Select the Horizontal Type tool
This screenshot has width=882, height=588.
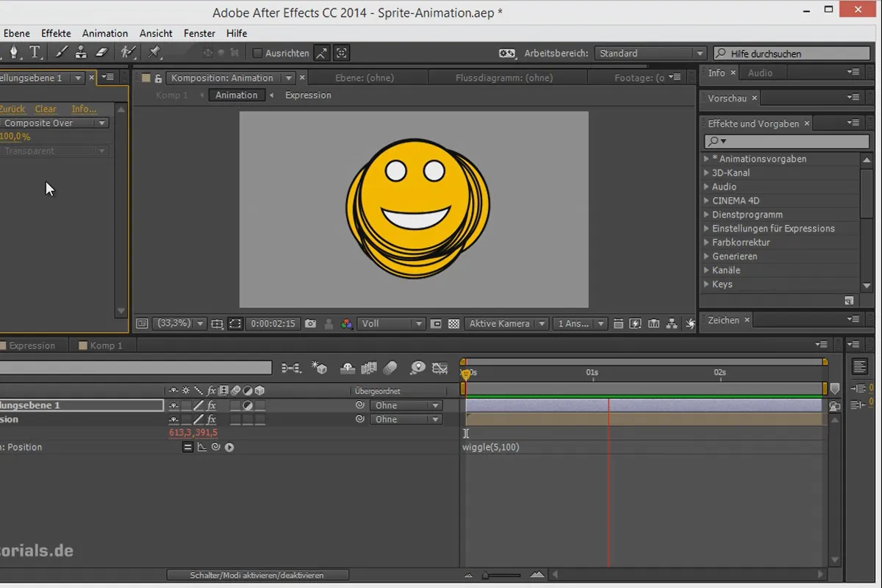[35, 52]
